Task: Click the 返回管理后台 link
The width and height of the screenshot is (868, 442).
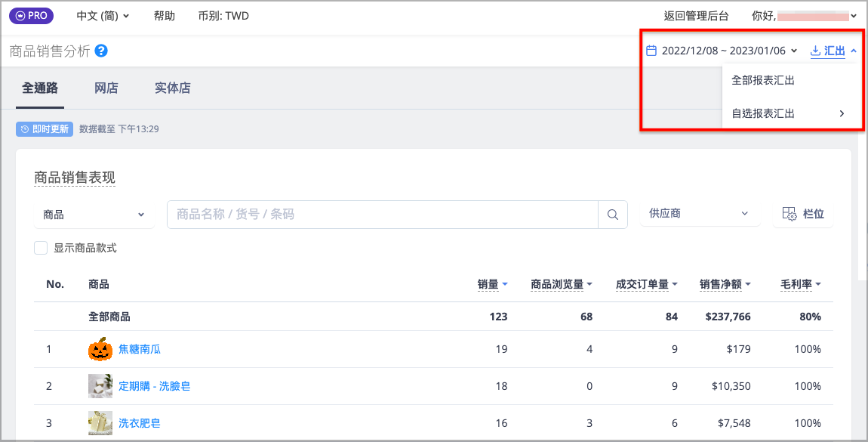Action: click(696, 16)
